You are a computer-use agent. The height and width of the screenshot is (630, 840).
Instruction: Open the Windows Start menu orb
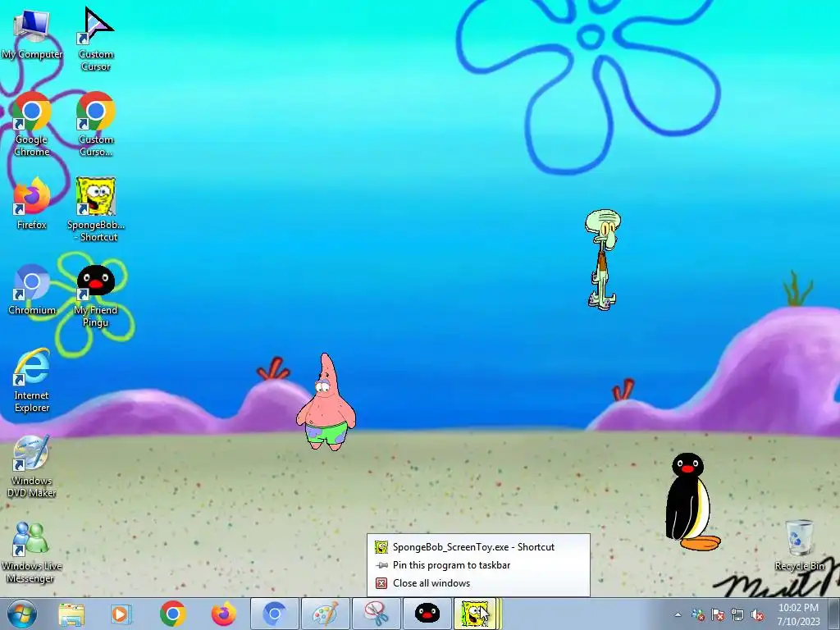[x=22, y=614]
